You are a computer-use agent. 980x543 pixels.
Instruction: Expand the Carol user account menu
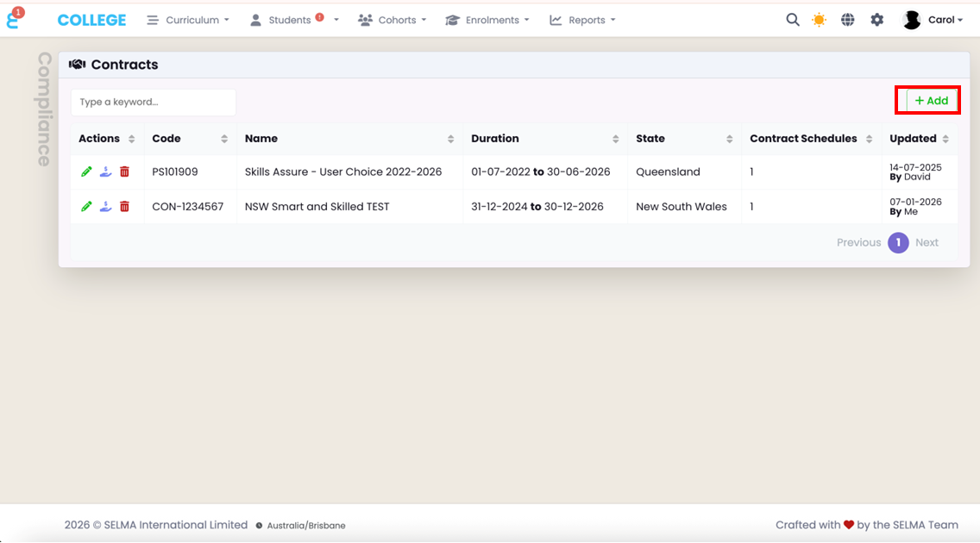pos(933,20)
